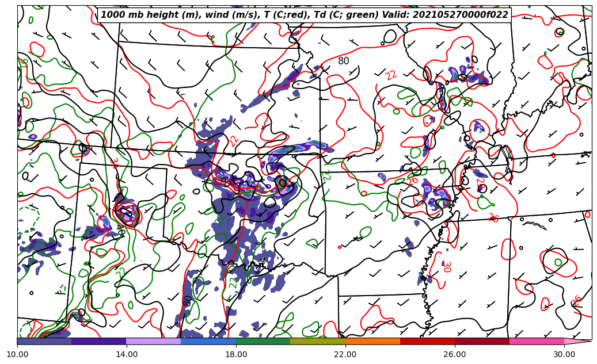Click the green colorbar segment
The width and height of the screenshot is (597, 364).
[x=263, y=341]
